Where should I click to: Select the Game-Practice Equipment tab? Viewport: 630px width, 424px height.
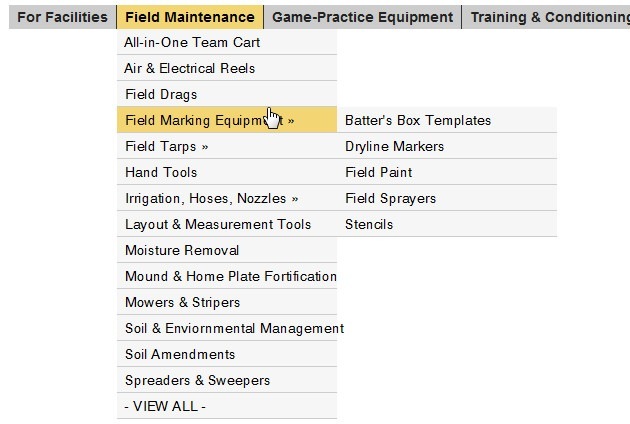coord(362,17)
